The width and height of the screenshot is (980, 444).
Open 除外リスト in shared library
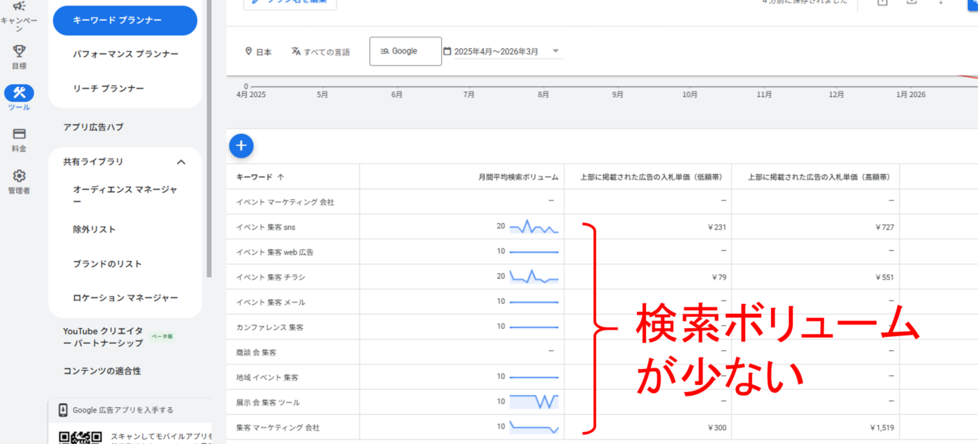pos(95,230)
